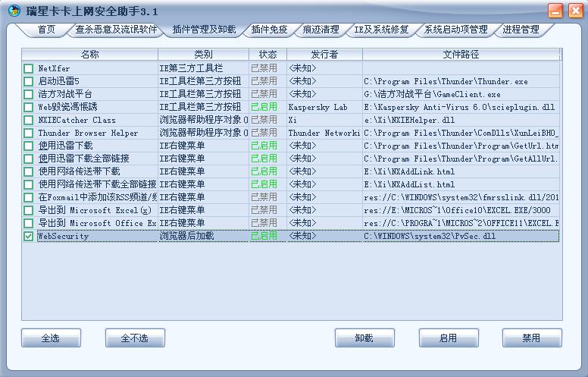Viewport: 588px width, 377px height.
Task: Click the Thunder Networki publisher cell
Action: pyautogui.click(x=324, y=133)
